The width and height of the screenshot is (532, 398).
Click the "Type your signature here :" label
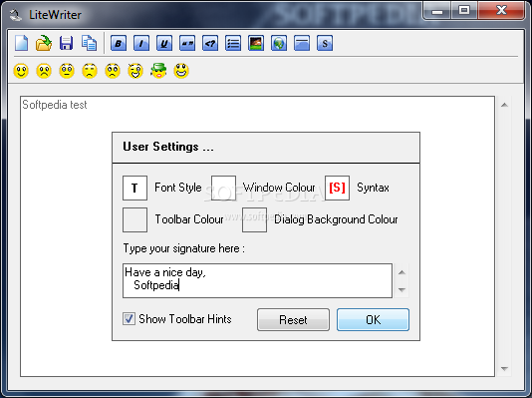tap(184, 248)
